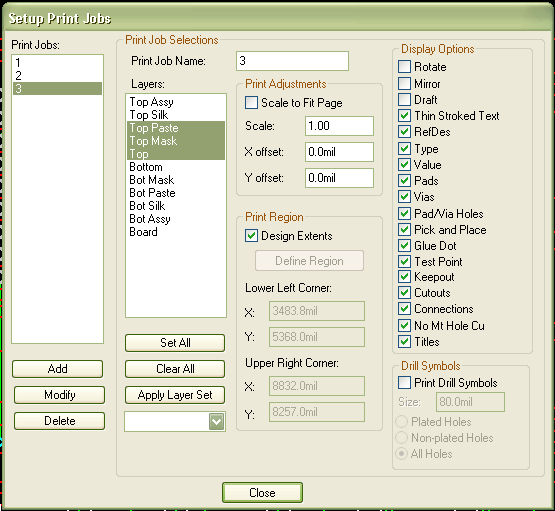This screenshot has height=511, width=555.
Task: Select Board in Layers list
Action: coord(176,232)
